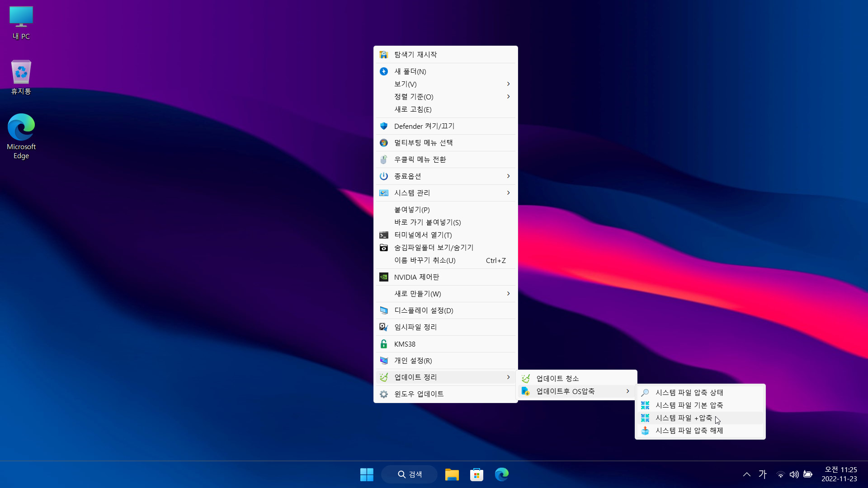Viewport: 868px width, 488px height.
Task: Open Microsoft Store from taskbar
Action: [x=476, y=474]
